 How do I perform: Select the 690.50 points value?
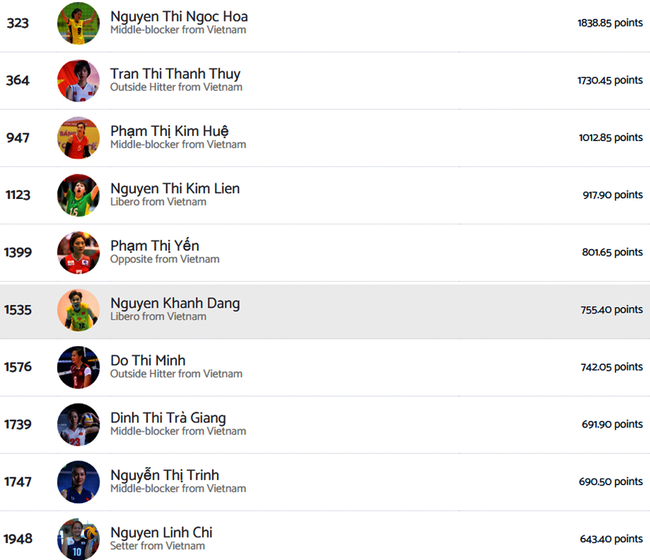click(610, 482)
